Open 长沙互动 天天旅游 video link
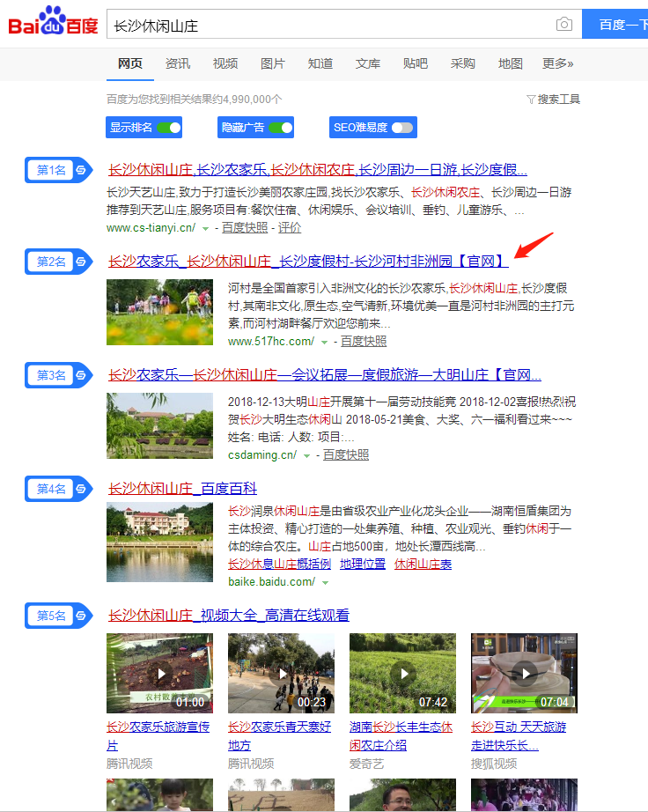The image size is (648, 812). click(519, 736)
